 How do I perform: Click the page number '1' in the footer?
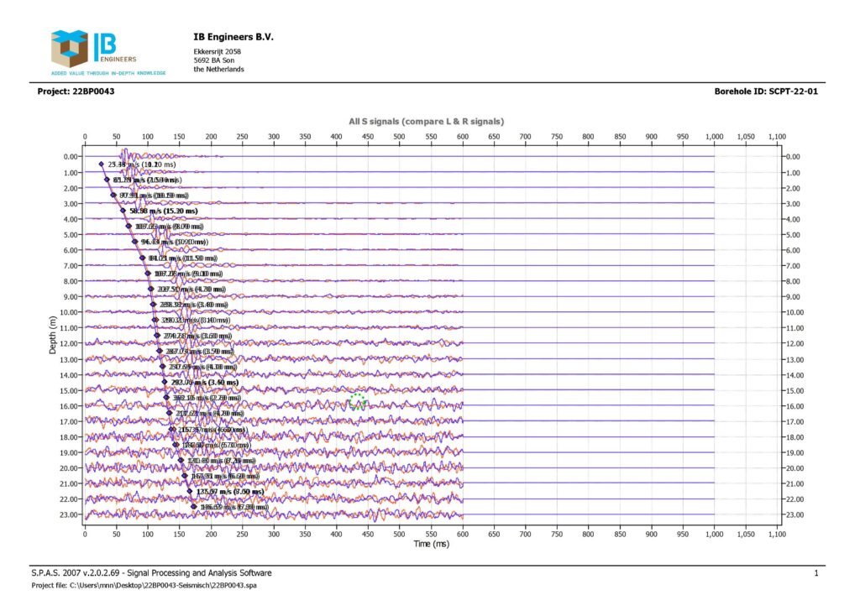click(x=816, y=573)
